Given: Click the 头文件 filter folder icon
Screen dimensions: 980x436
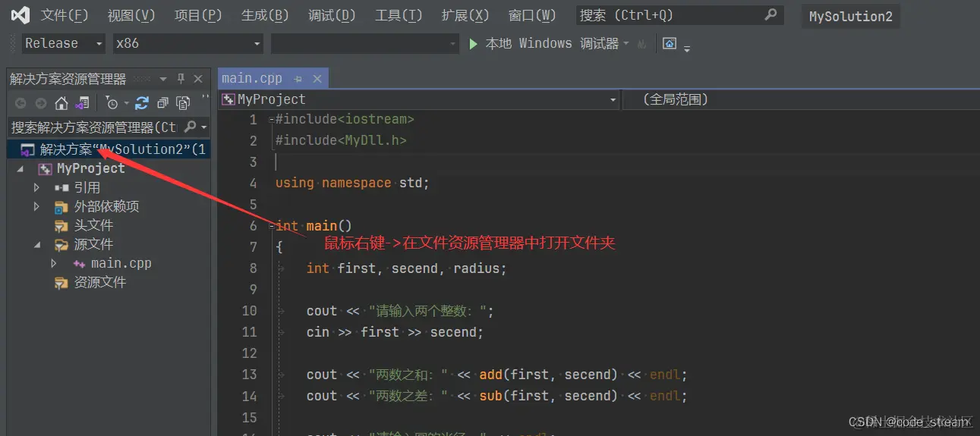Looking at the screenshot, I should 61,225.
